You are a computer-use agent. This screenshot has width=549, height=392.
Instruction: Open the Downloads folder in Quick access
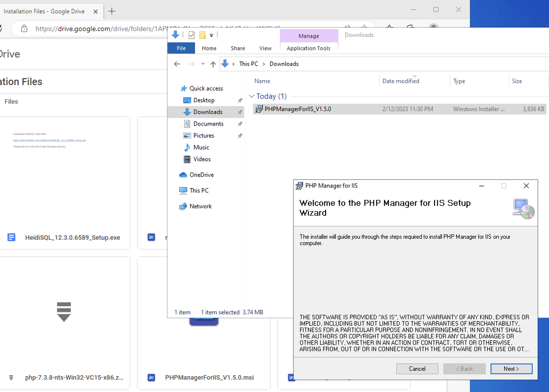[x=208, y=112]
